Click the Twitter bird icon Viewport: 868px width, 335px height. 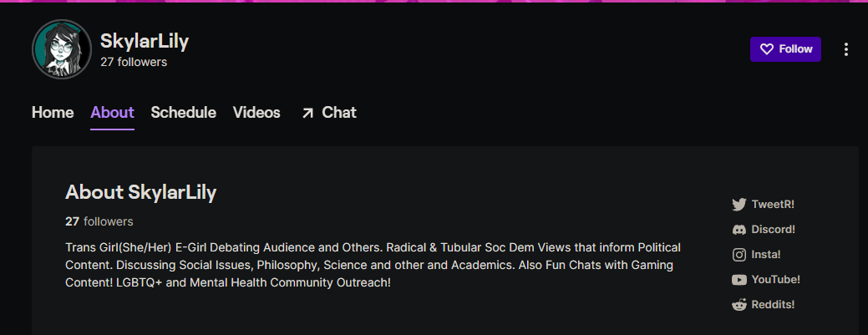[x=739, y=205]
